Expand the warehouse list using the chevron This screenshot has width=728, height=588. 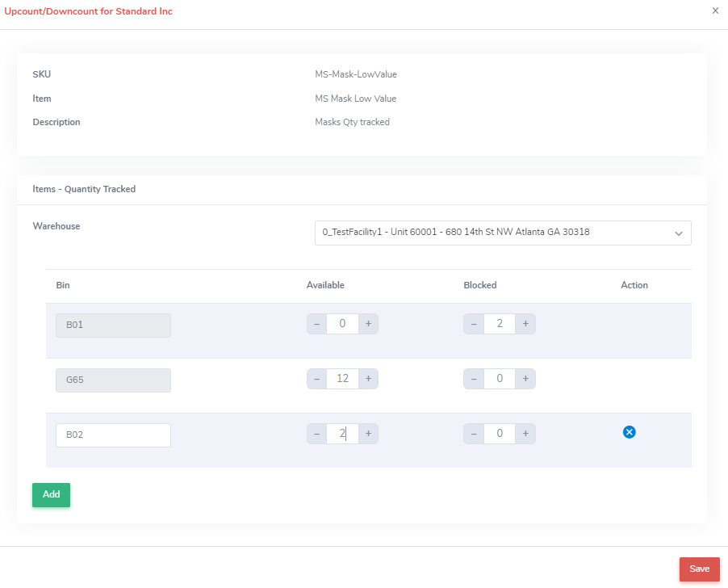coord(679,233)
